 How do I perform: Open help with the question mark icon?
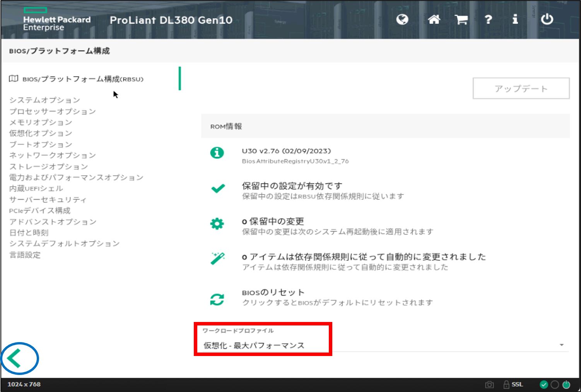(x=489, y=19)
